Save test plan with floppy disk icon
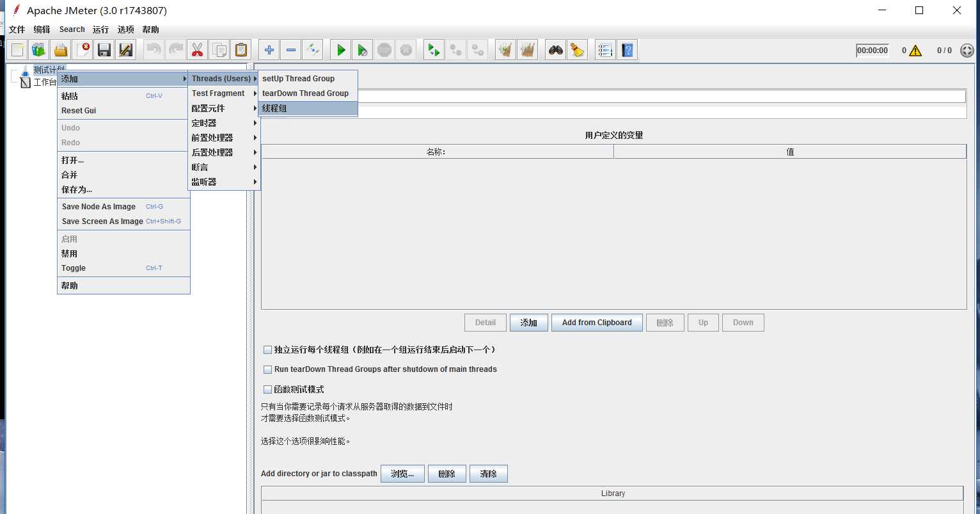The image size is (980, 514). (104, 50)
